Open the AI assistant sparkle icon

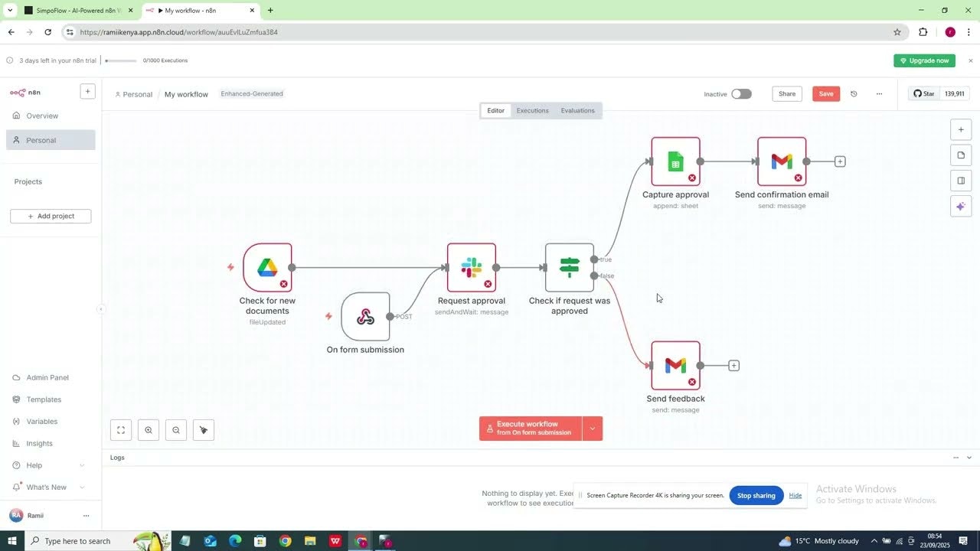[x=961, y=207]
